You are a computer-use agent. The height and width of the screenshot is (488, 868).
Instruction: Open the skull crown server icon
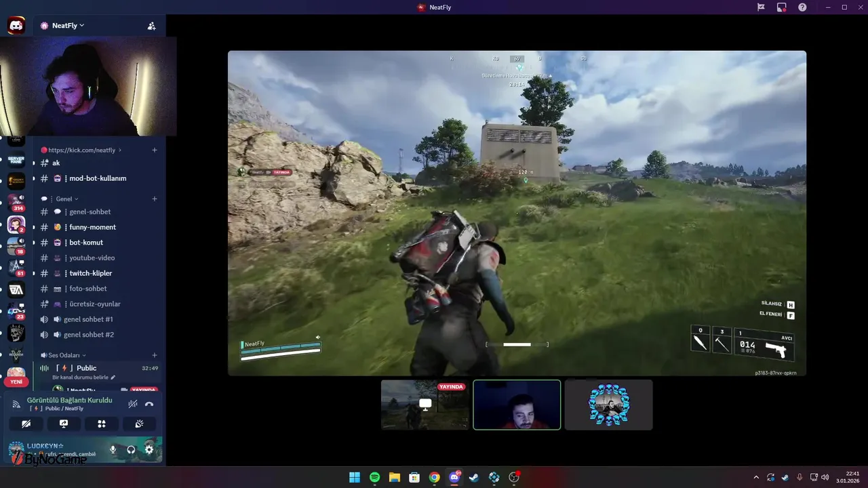tap(16, 333)
